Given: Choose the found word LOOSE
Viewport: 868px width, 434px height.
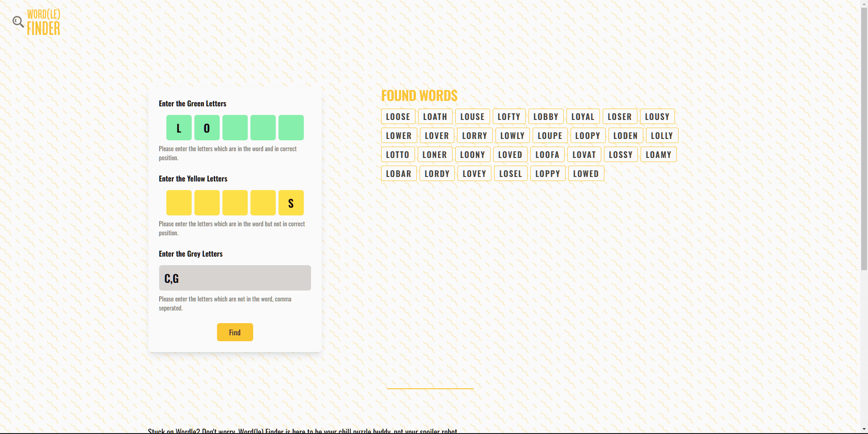Looking at the screenshot, I should click(398, 117).
